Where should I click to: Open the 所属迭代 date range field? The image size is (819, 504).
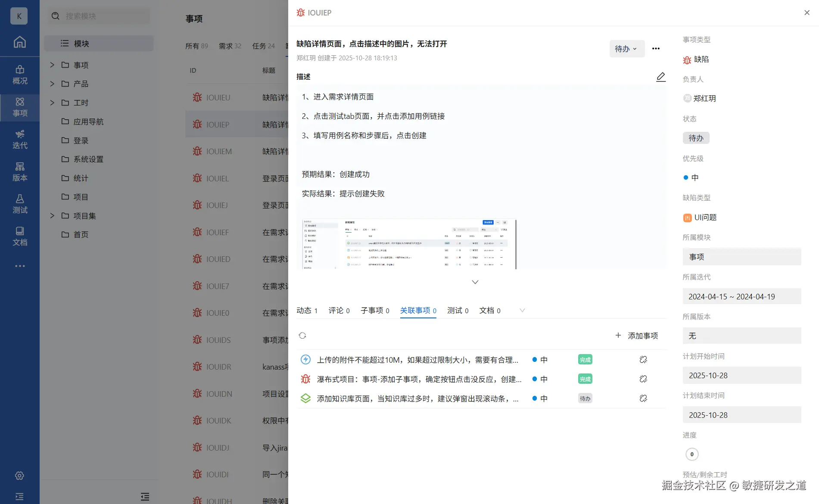point(742,296)
